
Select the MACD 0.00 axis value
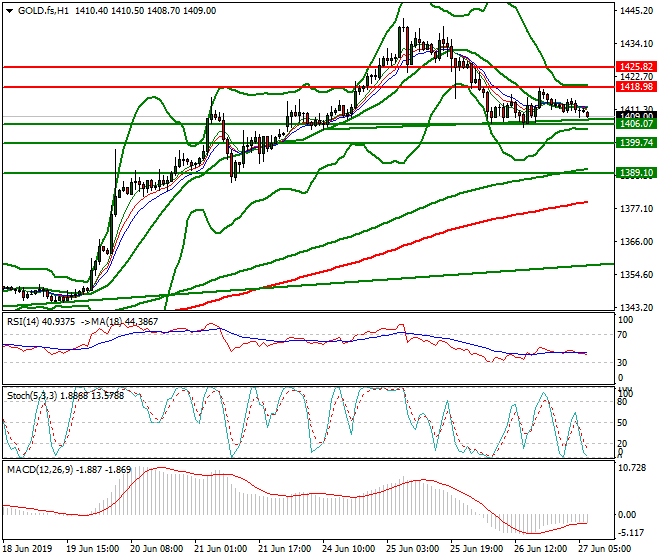click(x=627, y=515)
